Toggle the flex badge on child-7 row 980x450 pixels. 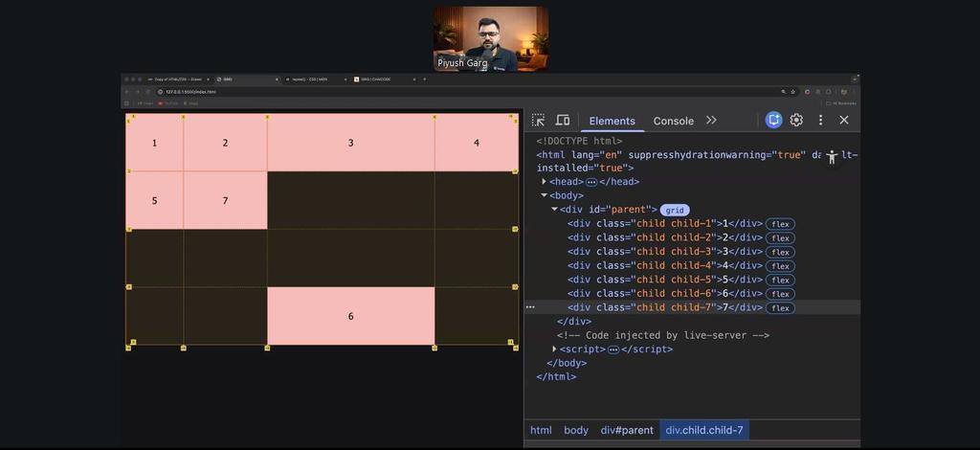pos(780,307)
